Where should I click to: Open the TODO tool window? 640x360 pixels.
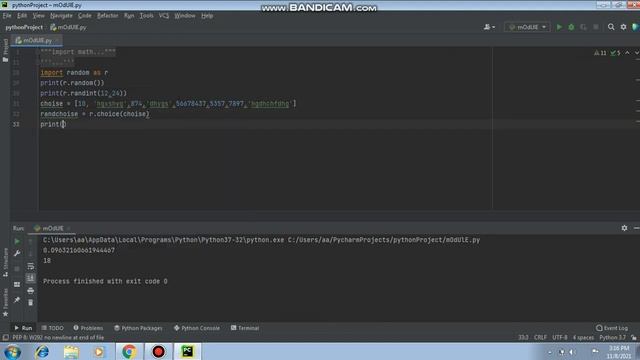click(x=52, y=328)
